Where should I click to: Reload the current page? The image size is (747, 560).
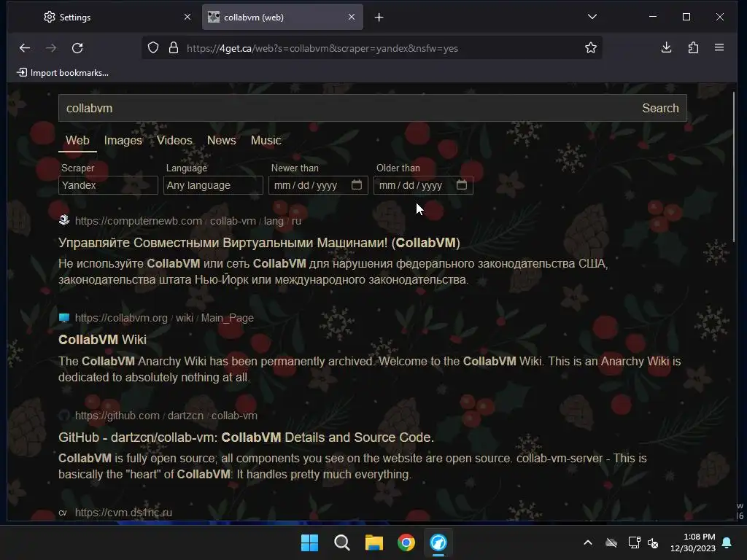pos(77,48)
